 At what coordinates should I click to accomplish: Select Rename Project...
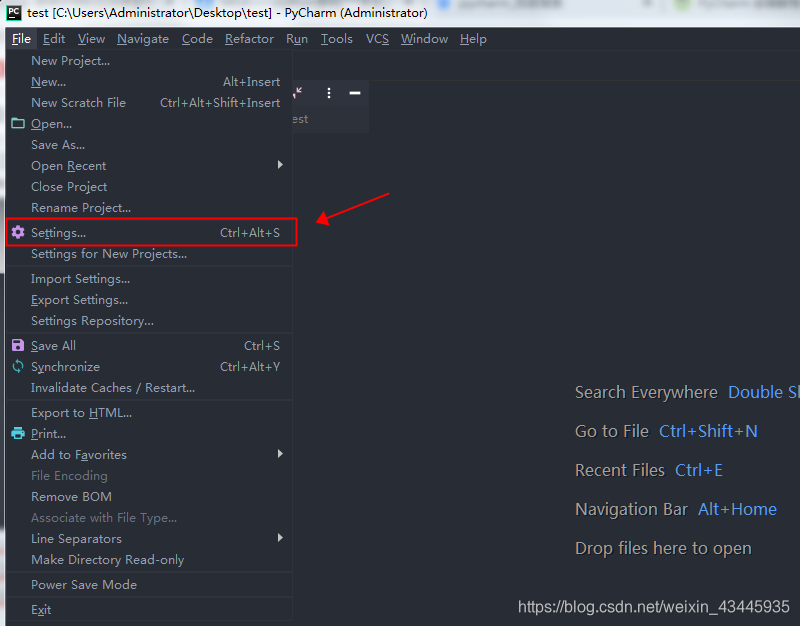pos(149,208)
